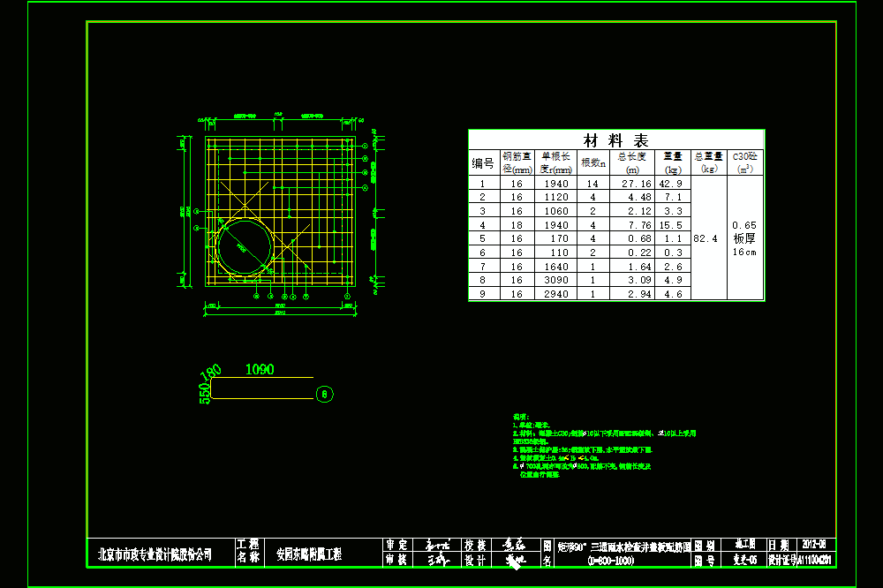This screenshot has width=883, height=588.
Task: Click the circled bar number 8 marker
Action: coord(324,395)
